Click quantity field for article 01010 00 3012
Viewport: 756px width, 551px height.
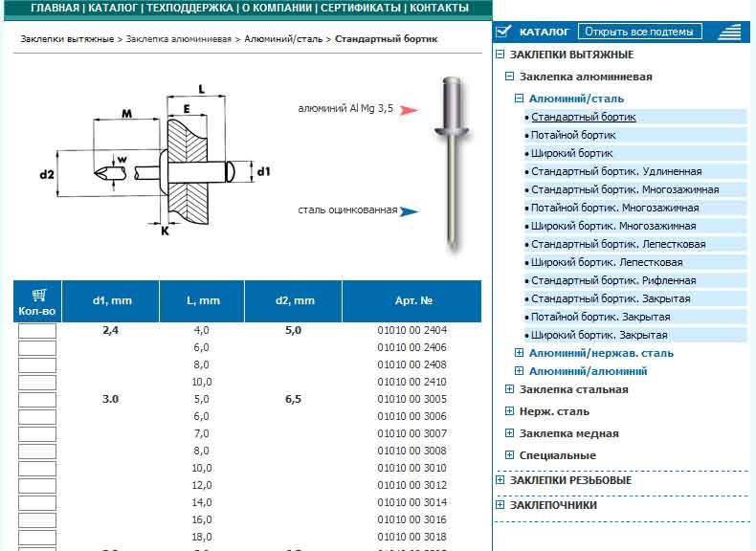pyautogui.click(x=37, y=485)
